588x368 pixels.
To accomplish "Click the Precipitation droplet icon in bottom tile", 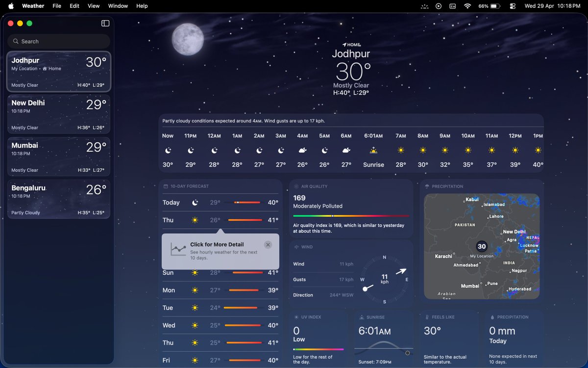I will click(492, 317).
